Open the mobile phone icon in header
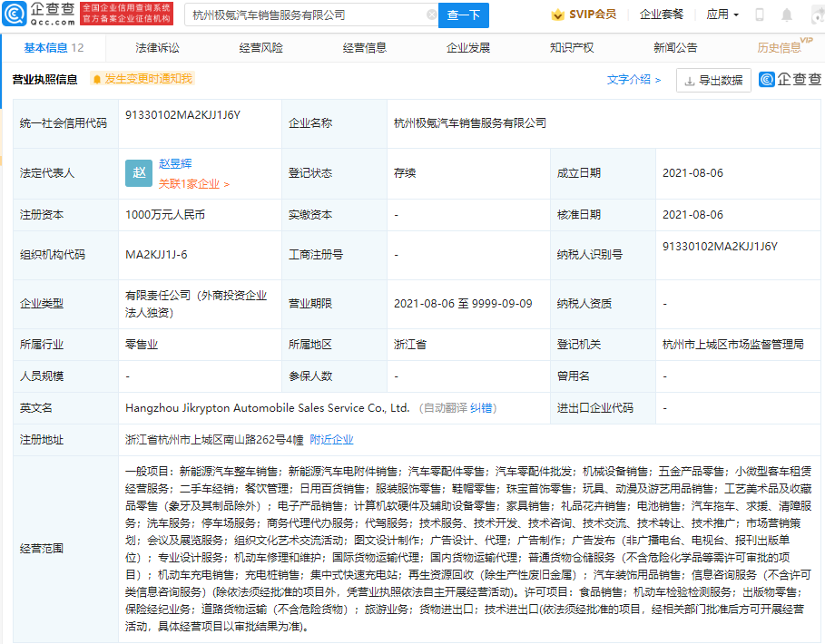The height and width of the screenshot is (644, 825). click(760, 15)
